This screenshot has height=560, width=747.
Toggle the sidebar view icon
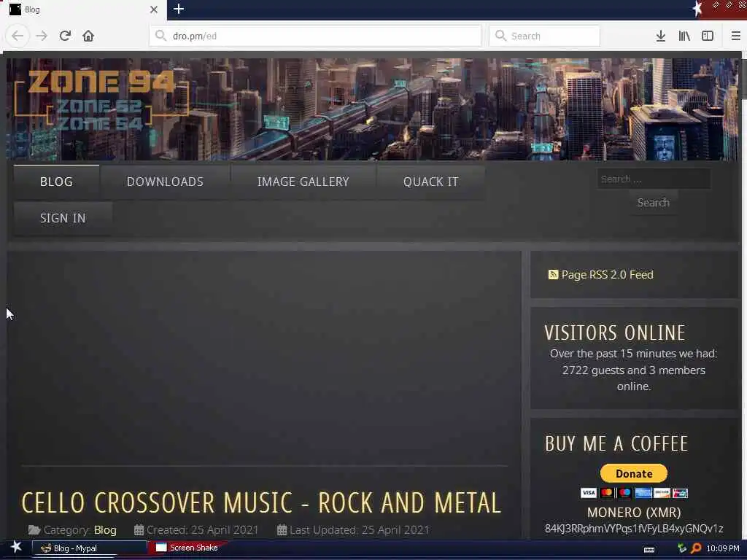708,36
